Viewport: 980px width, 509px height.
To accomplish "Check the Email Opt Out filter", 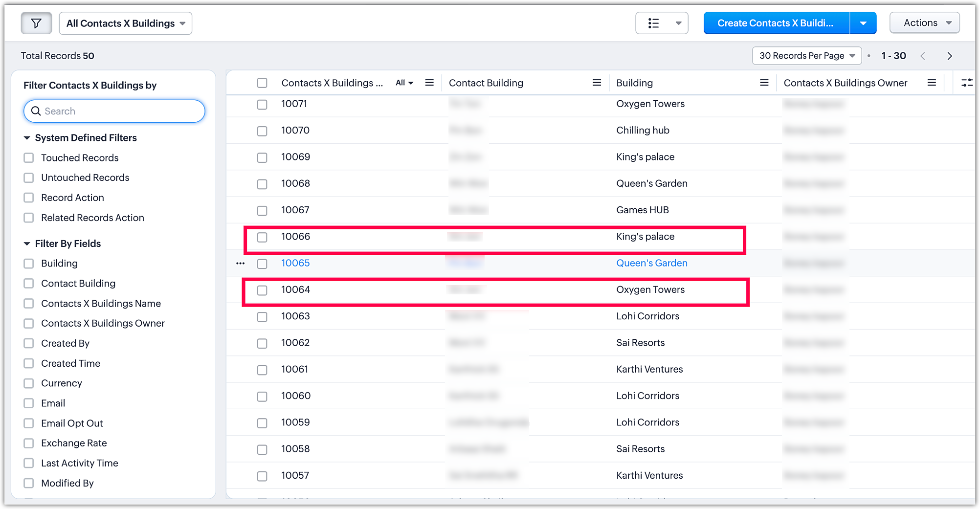I will point(29,423).
